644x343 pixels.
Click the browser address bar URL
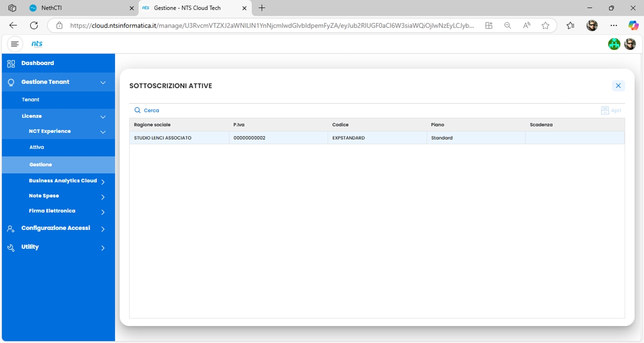tap(272, 26)
